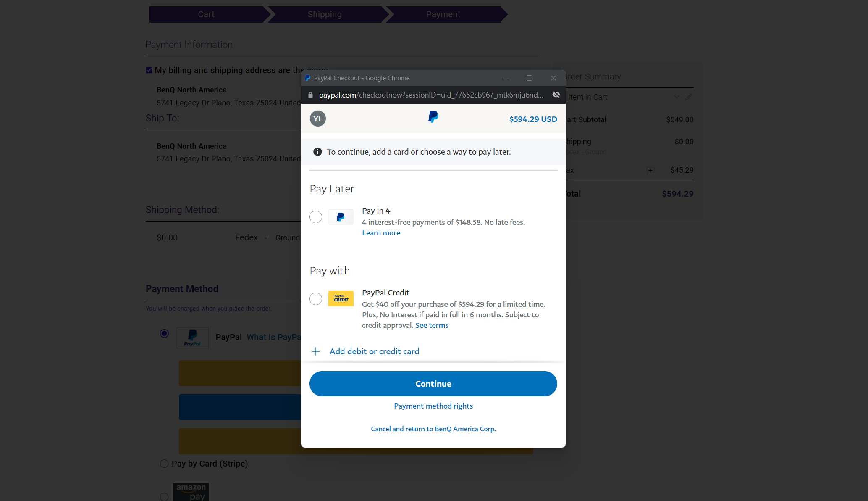Image resolution: width=868 pixels, height=501 pixels.
Task: Maximize the PayPal Checkout window
Action: pyautogui.click(x=529, y=78)
